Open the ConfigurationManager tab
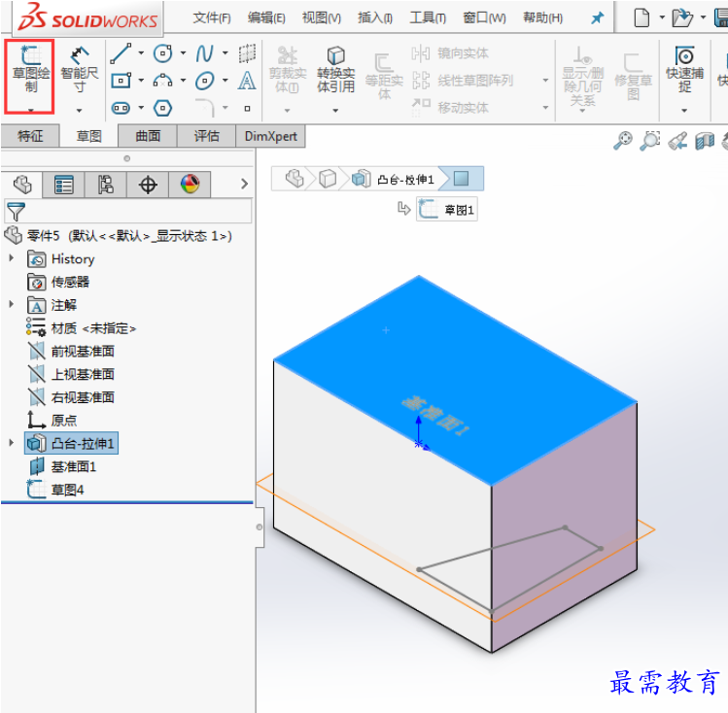 105,185
